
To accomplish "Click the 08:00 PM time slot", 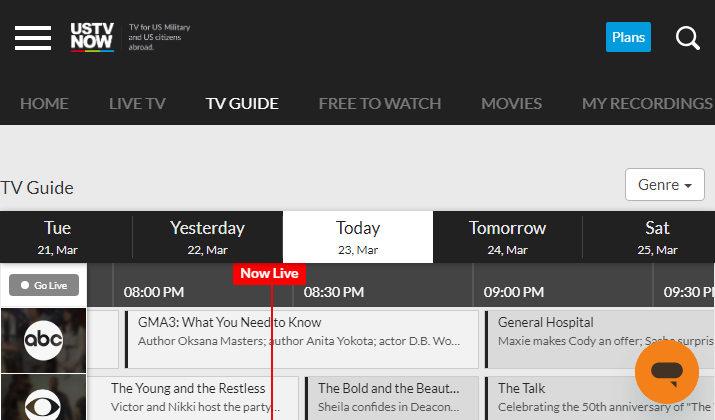I will click(x=154, y=292).
